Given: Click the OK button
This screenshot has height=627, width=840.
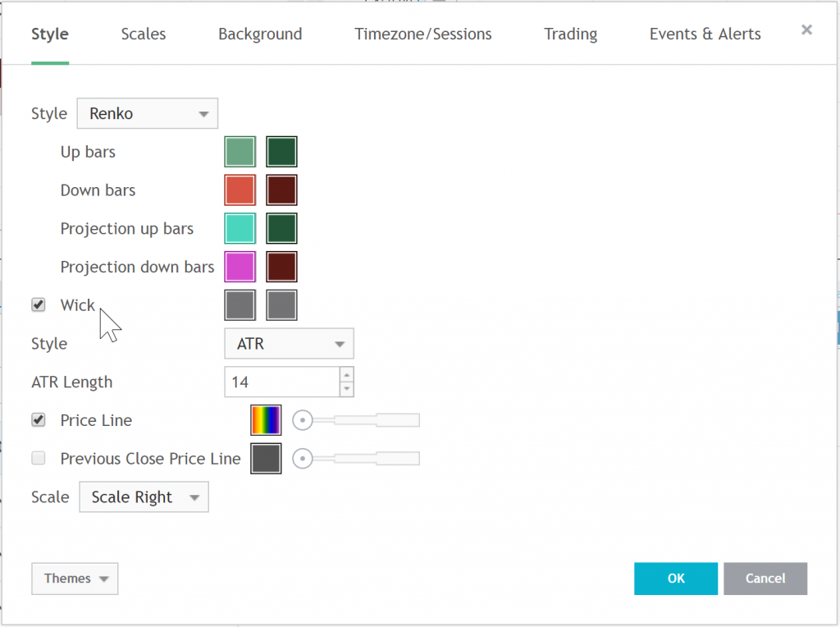Looking at the screenshot, I should [675, 579].
